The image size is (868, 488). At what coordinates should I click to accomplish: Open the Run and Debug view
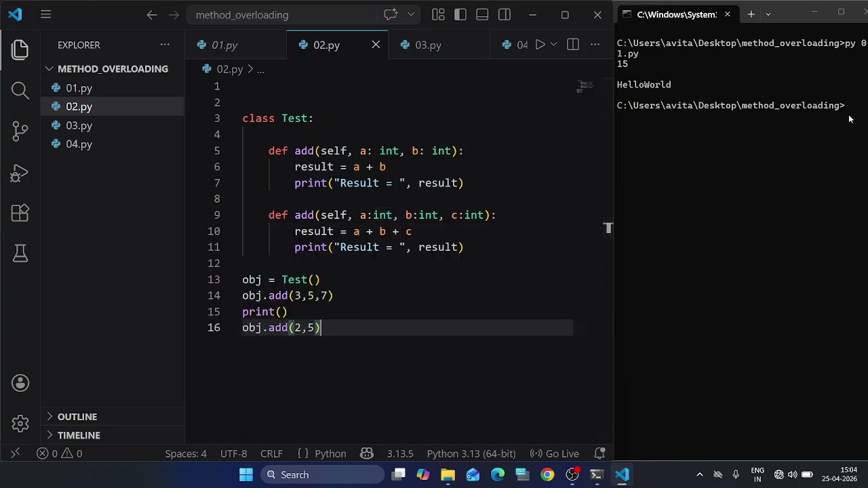click(20, 173)
